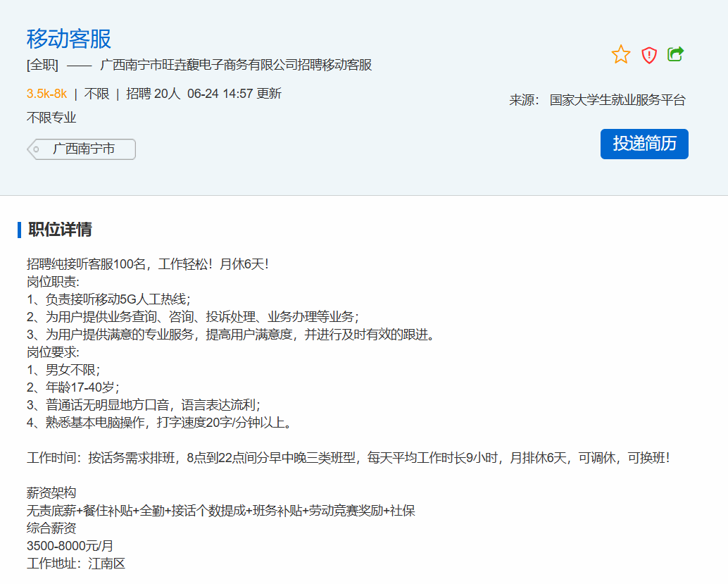Viewport: 728px width, 584px height.
Task: Report this posting via red shield icon
Action: 648,55
